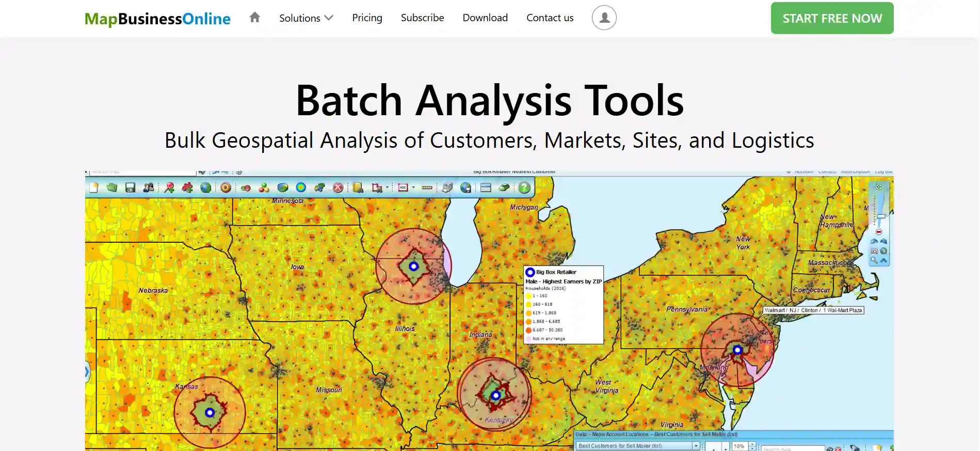Click the Pennsylvania state label on the map

(x=686, y=309)
